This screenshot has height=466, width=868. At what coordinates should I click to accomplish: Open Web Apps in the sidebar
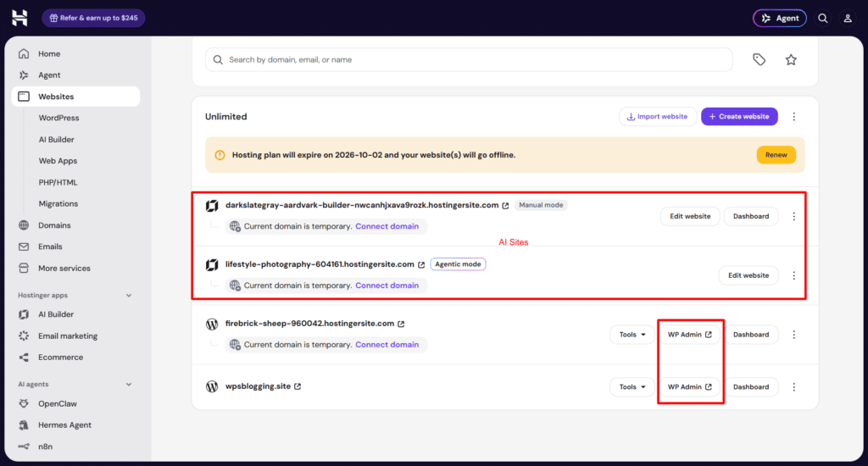tap(58, 161)
